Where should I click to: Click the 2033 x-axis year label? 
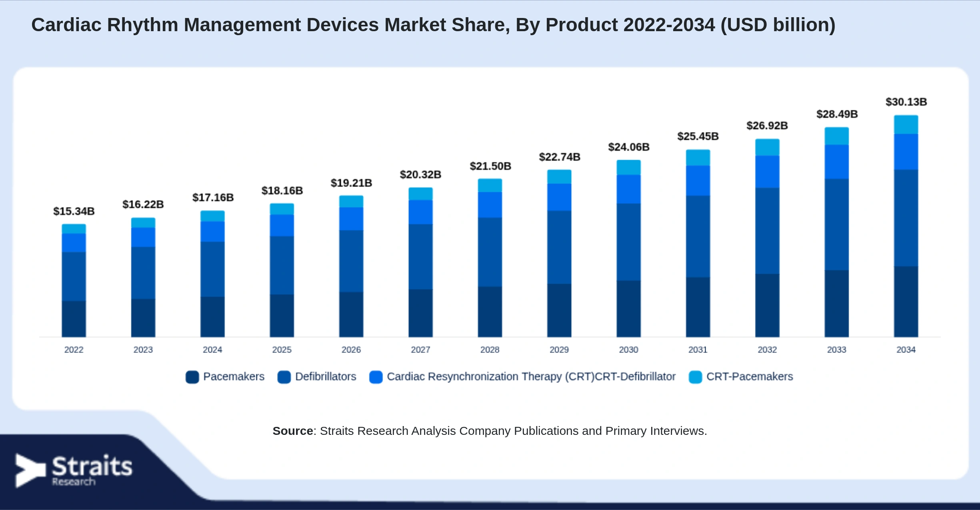[837, 350]
